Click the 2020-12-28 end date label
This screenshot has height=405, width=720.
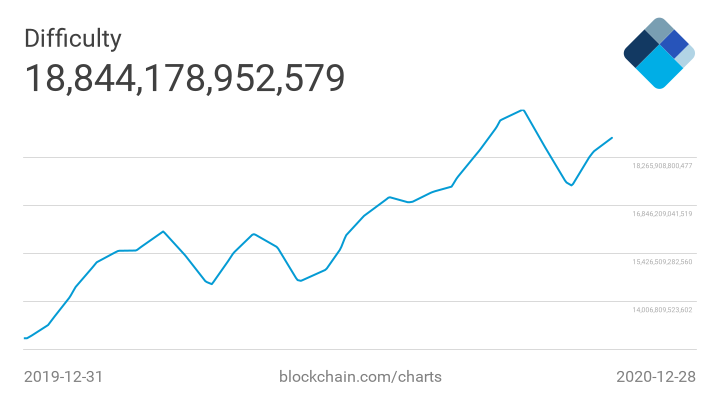click(x=654, y=377)
